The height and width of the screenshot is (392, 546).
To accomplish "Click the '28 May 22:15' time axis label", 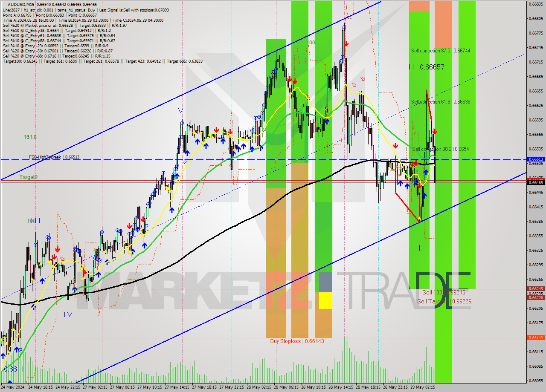I will [395, 388].
